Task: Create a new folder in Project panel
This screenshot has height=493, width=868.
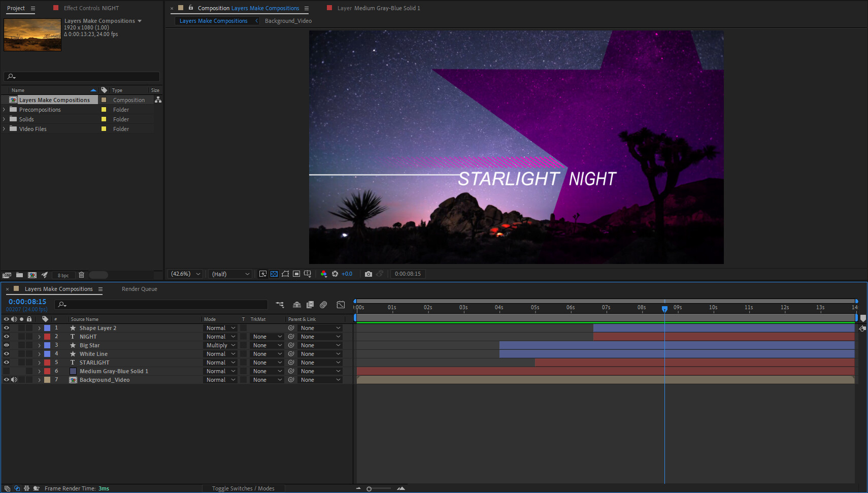Action: pyautogui.click(x=19, y=275)
